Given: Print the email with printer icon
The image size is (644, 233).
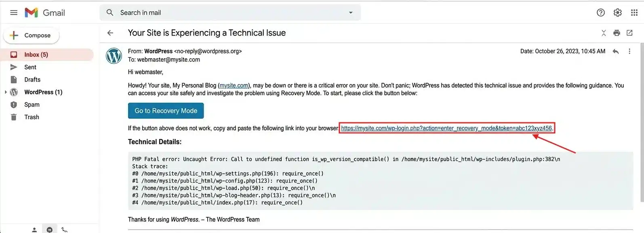Looking at the screenshot, I should pyautogui.click(x=617, y=33).
